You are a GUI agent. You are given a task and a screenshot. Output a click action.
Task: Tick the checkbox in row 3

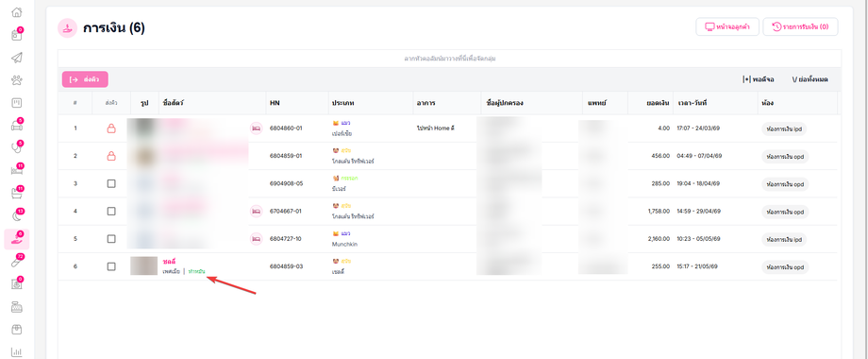point(111,183)
